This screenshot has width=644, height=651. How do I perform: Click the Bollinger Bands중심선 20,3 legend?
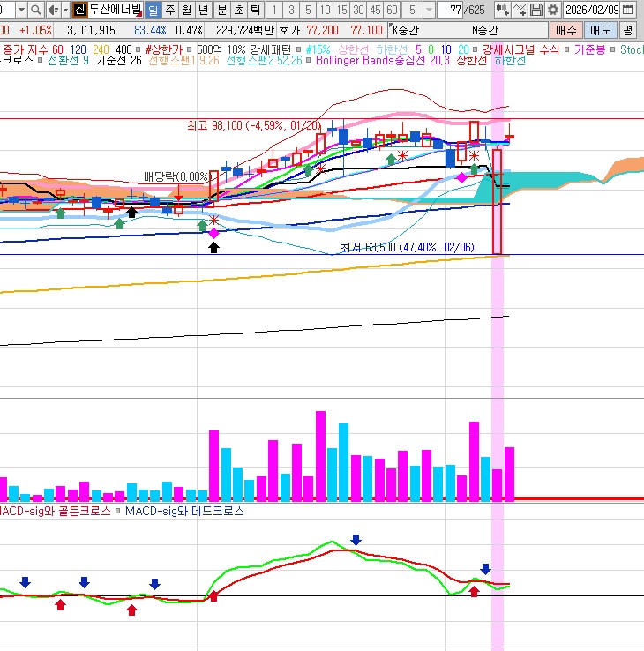coord(382,61)
